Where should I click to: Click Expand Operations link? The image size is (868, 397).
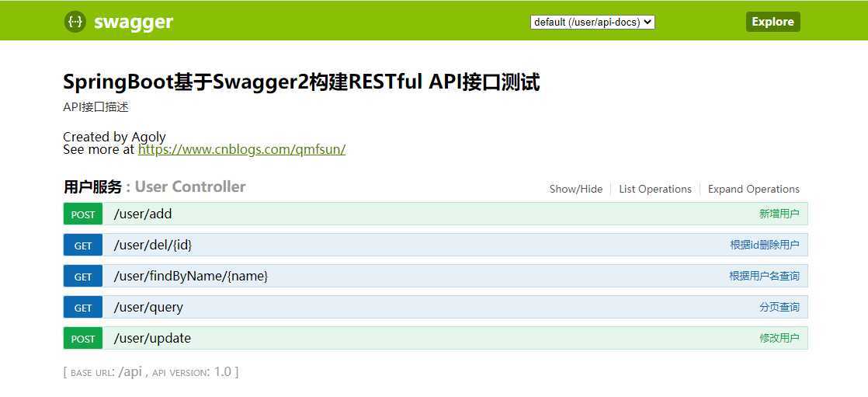coord(753,189)
